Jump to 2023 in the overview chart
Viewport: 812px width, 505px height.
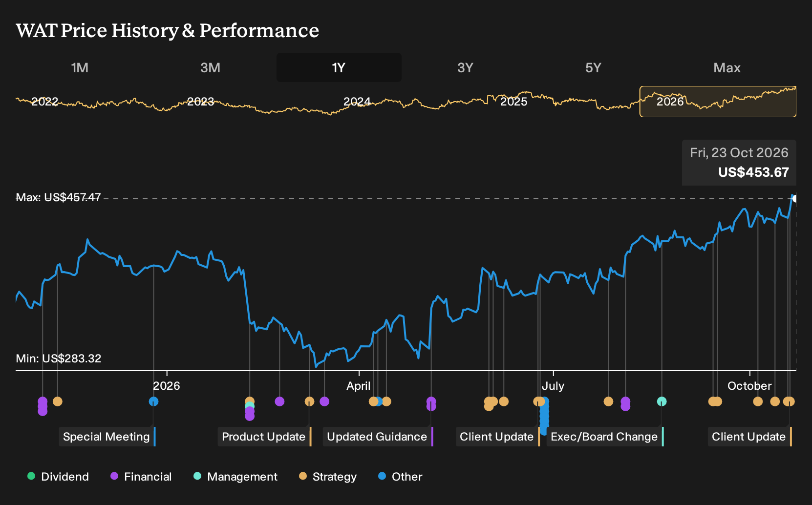(201, 102)
